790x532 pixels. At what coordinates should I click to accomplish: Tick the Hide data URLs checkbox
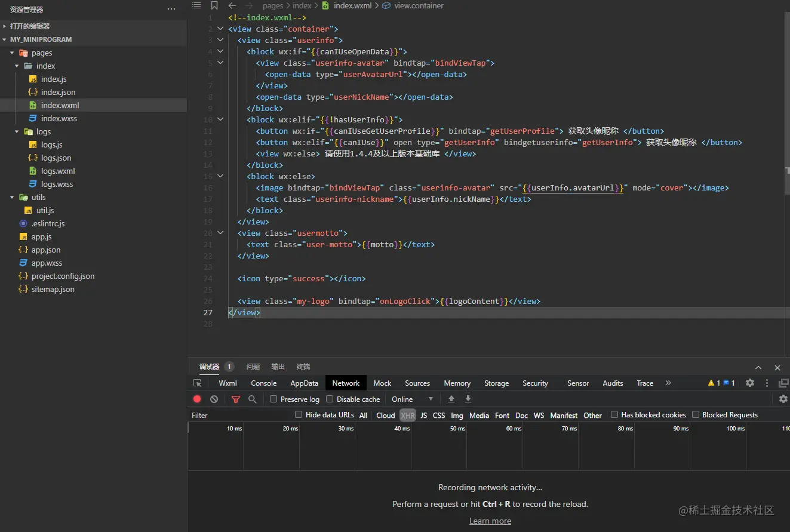click(299, 414)
